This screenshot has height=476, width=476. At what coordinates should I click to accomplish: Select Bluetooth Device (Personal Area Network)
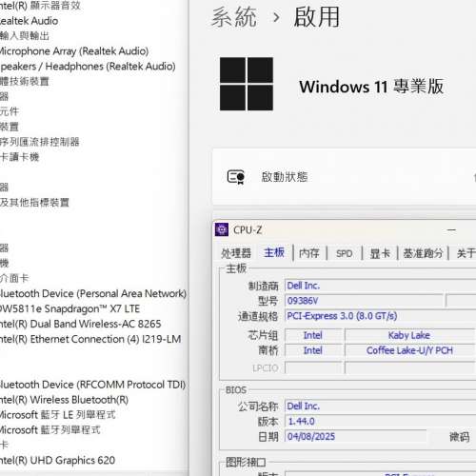pyautogui.click(x=93, y=293)
